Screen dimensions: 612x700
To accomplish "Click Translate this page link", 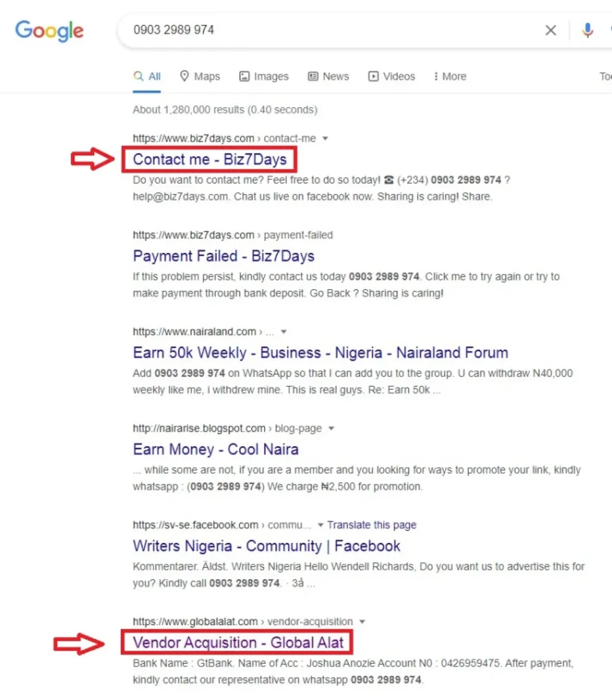I will (x=372, y=525).
